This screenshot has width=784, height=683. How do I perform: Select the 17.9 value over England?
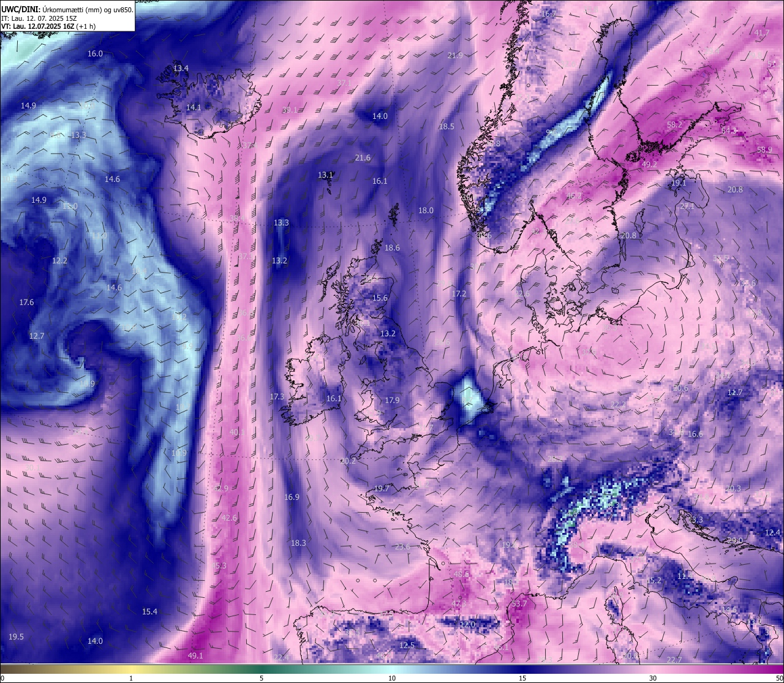392,401
